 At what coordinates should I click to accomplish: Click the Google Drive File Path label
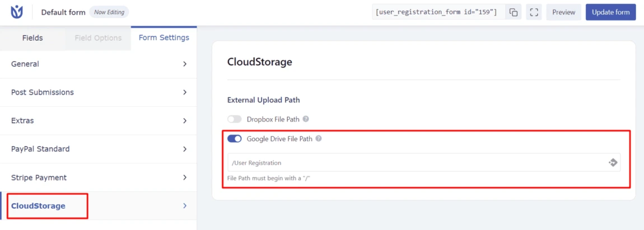(279, 139)
